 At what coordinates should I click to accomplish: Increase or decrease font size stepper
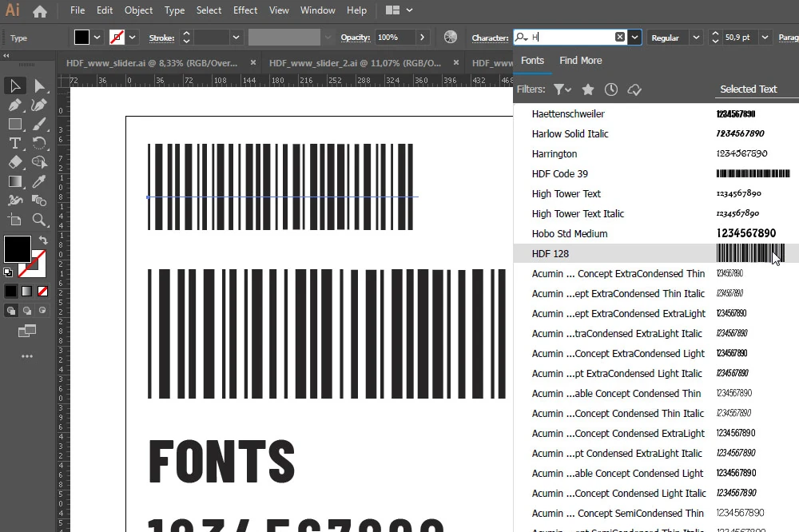(x=715, y=38)
